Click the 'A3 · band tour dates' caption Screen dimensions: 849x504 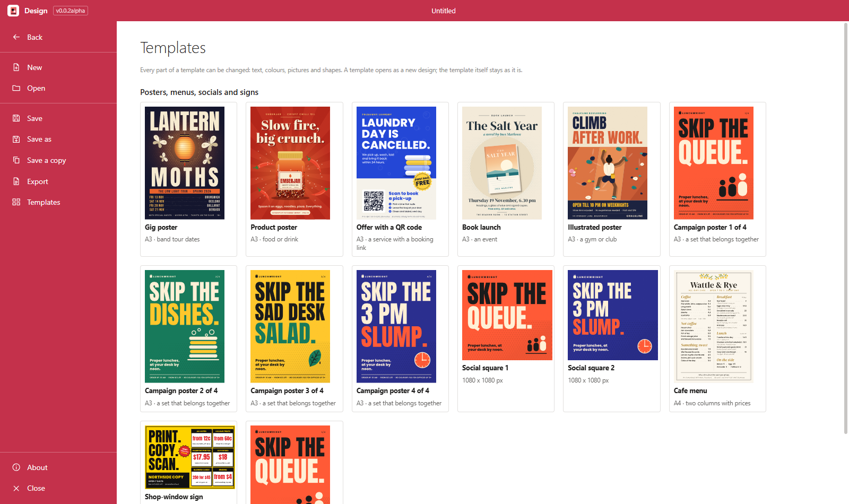tap(172, 239)
